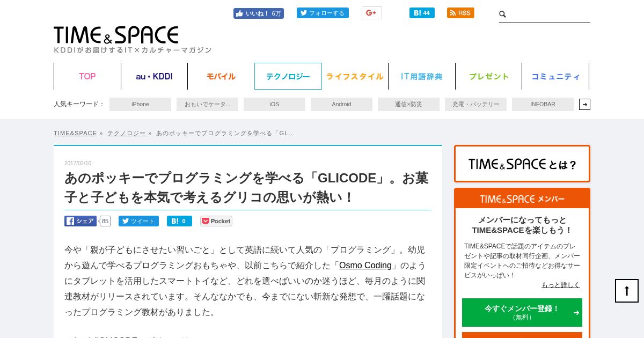Open the ライフスタイル navigation tab
Image resolution: width=644 pixels, height=338 pixels.
pos(355,76)
